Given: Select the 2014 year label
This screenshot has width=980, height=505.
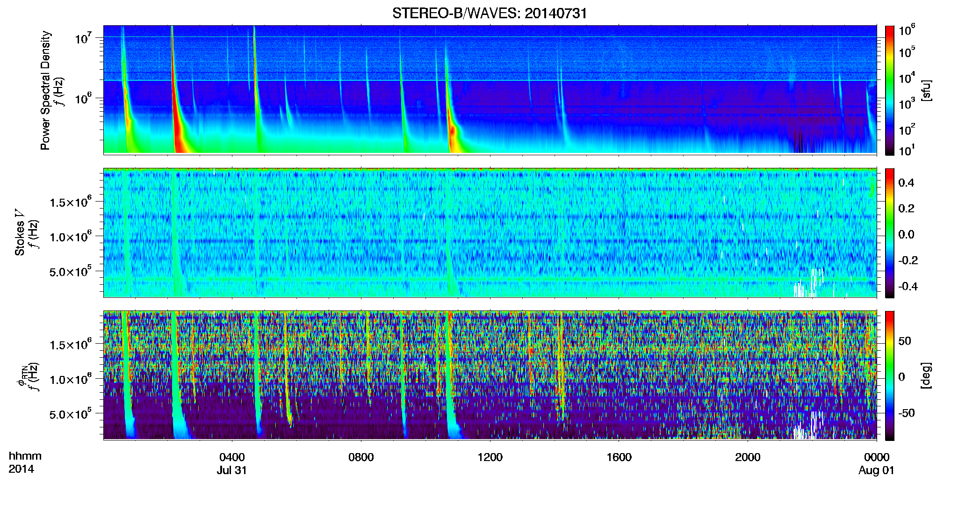Looking at the screenshot, I should click(x=21, y=469).
